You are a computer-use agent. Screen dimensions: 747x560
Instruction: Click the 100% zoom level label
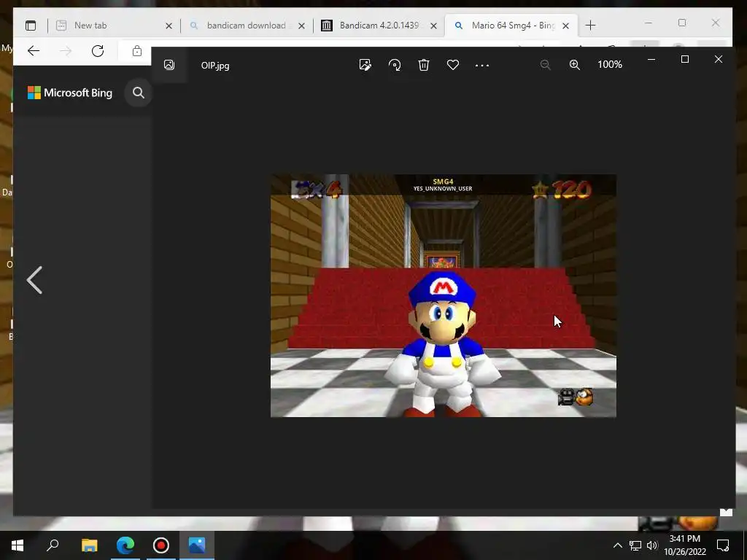tap(610, 64)
